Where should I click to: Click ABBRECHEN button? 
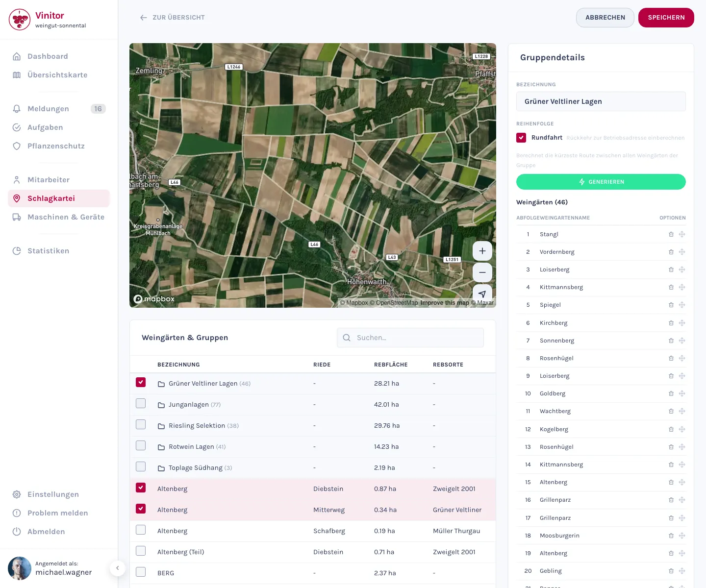click(605, 18)
